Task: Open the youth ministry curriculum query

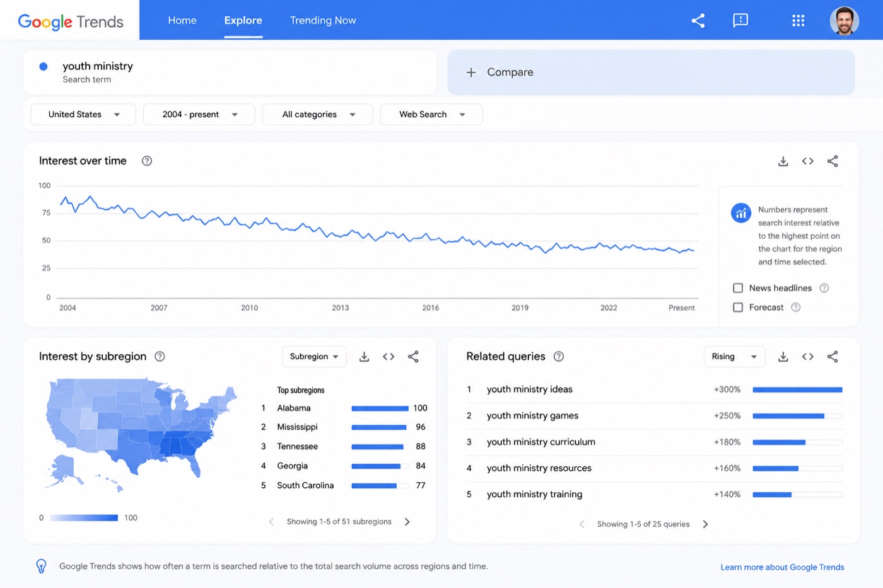Action: tap(541, 442)
